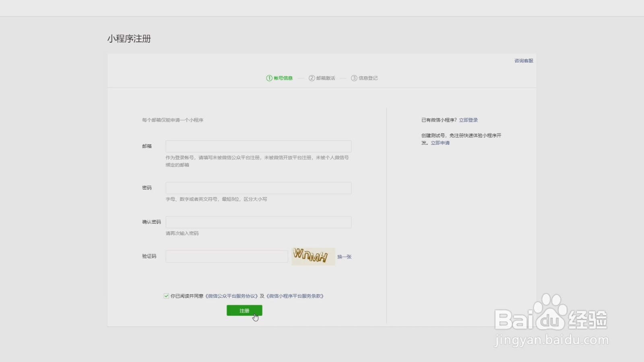The image size is (644, 362).
Task: Click 立即申请 test account link
Action: [x=440, y=143]
